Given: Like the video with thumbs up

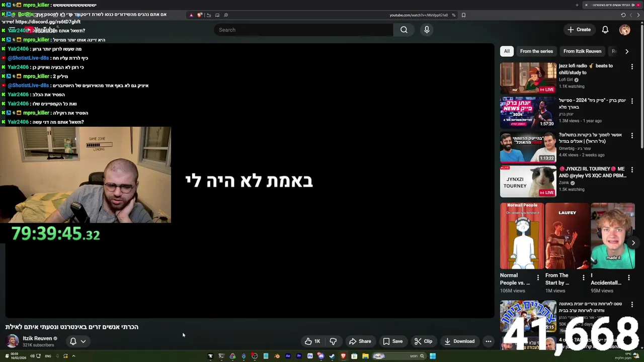Looking at the screenshot, I should (x=312, y=341).
